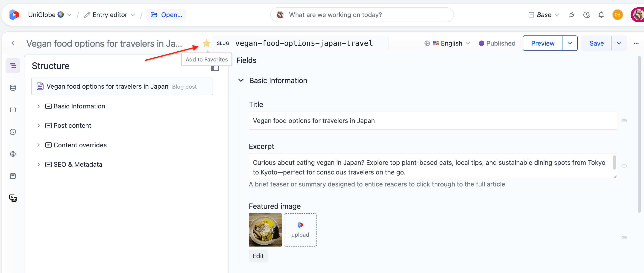
Task: Click the link icon beside Title field
Action: [624, 121]
